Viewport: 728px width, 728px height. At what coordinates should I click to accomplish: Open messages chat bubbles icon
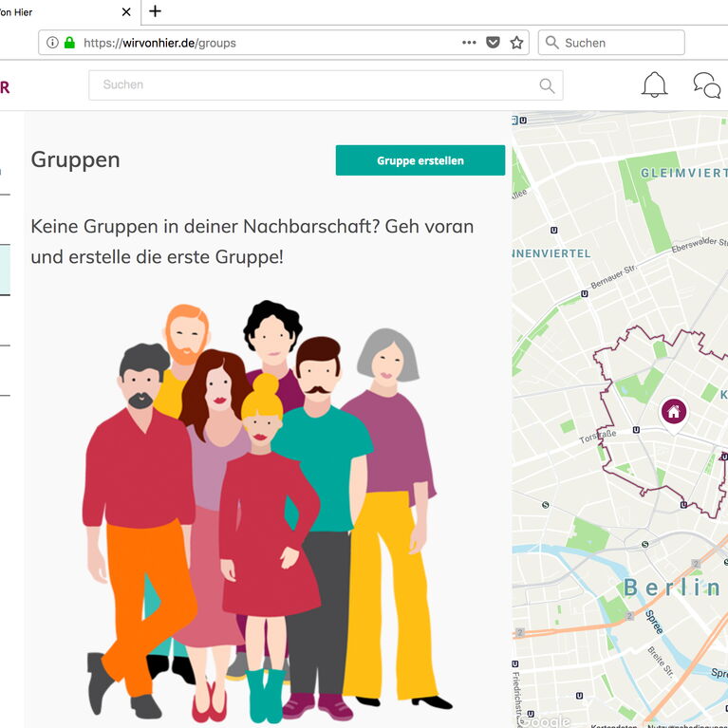(x=706, y=85)
